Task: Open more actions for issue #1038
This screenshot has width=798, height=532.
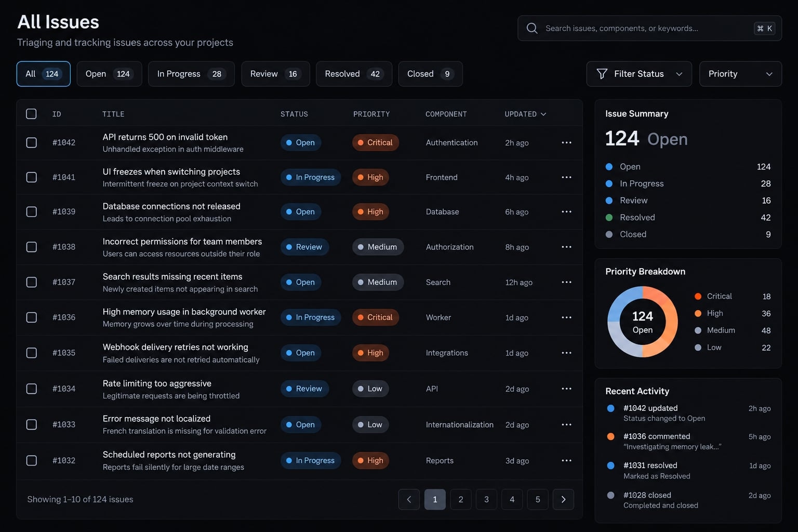Action: point(566,247)
